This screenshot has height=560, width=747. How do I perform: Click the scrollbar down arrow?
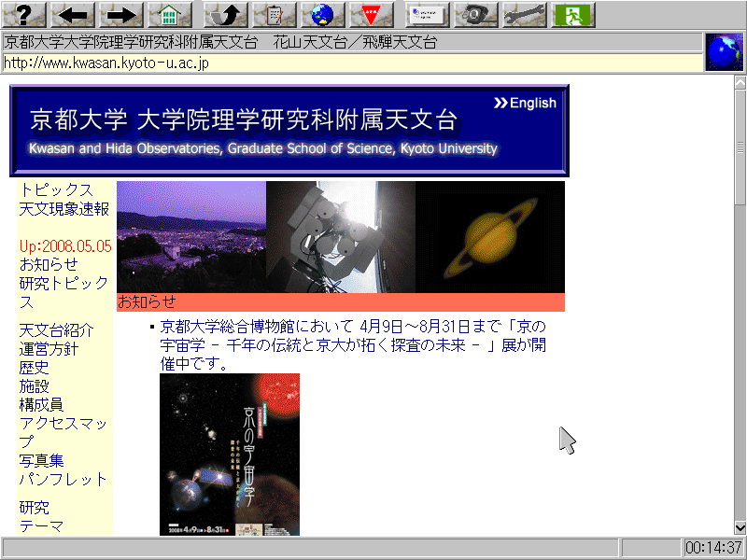click(740, 527)
